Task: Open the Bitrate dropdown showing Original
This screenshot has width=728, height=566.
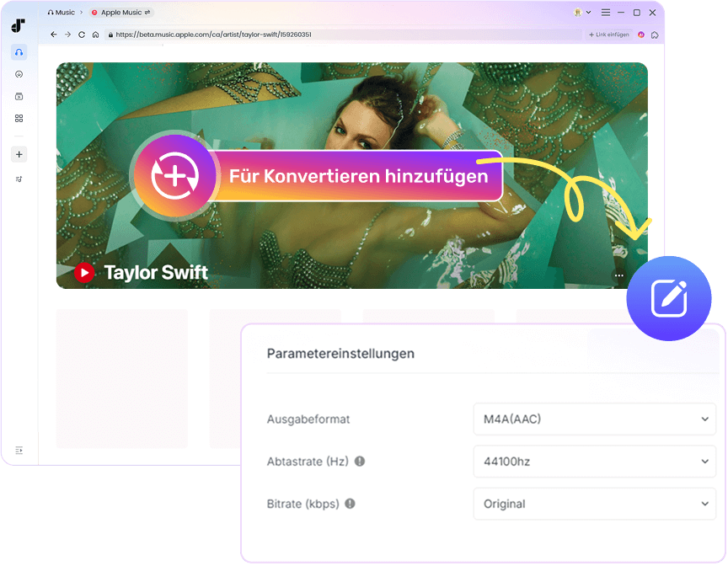Action: [594, 504]
